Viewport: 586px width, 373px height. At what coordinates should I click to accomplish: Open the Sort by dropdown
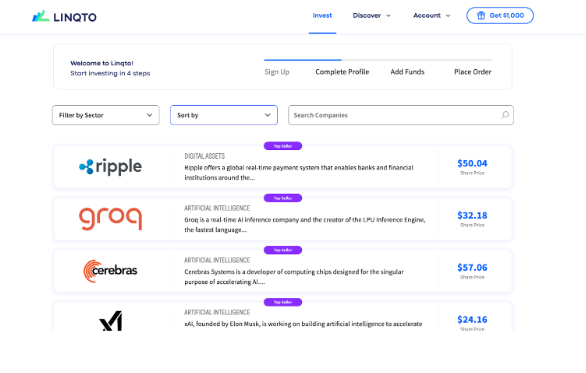tap(224, 115)
